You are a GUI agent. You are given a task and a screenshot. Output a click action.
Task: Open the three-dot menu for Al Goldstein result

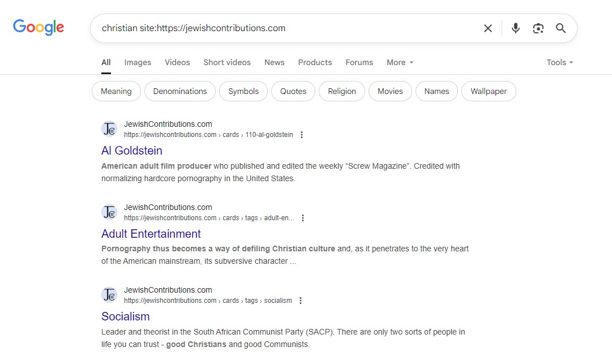(x=302, y=135)
